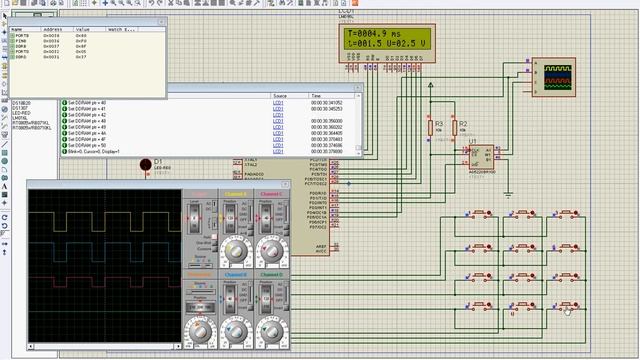640x360 pixels.
Task: Select LM016L in the component list
Action: pyautogui.click(x=20, y=118)
